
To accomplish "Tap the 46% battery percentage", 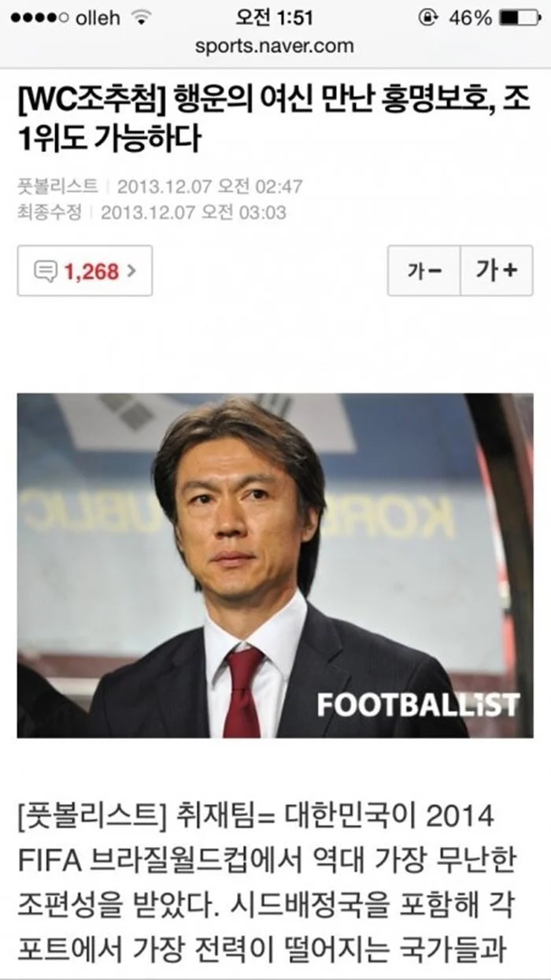I will [x=471, y=17].
